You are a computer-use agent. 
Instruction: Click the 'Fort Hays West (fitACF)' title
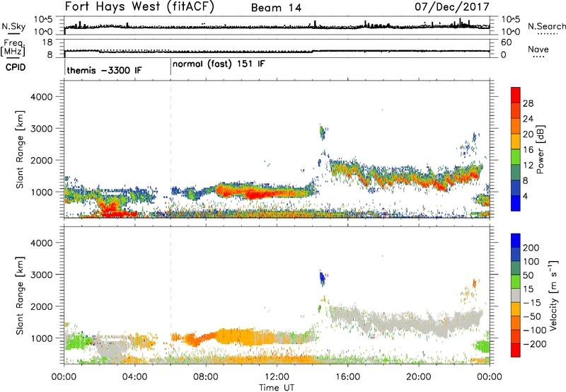click(139, 7)
